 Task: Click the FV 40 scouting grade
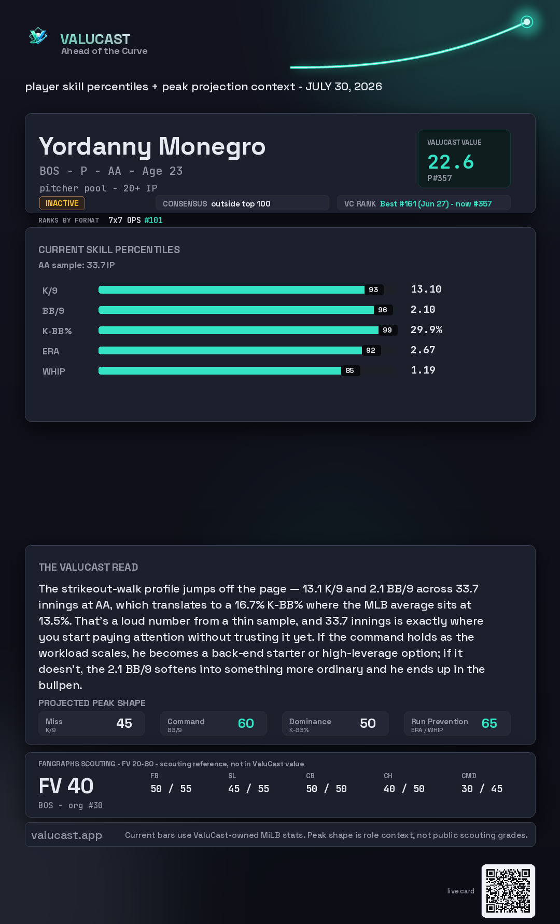66,786
